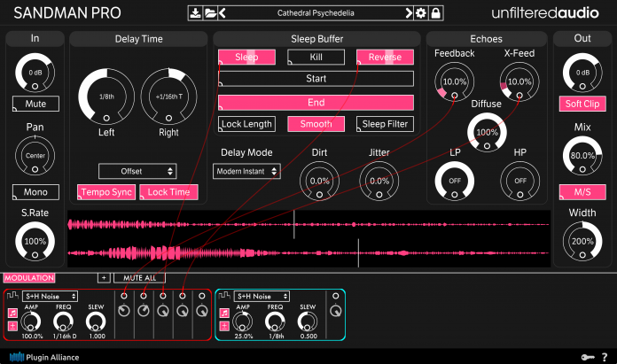
Task: Click the output 0 dB knob
Action: pos(582,73)
